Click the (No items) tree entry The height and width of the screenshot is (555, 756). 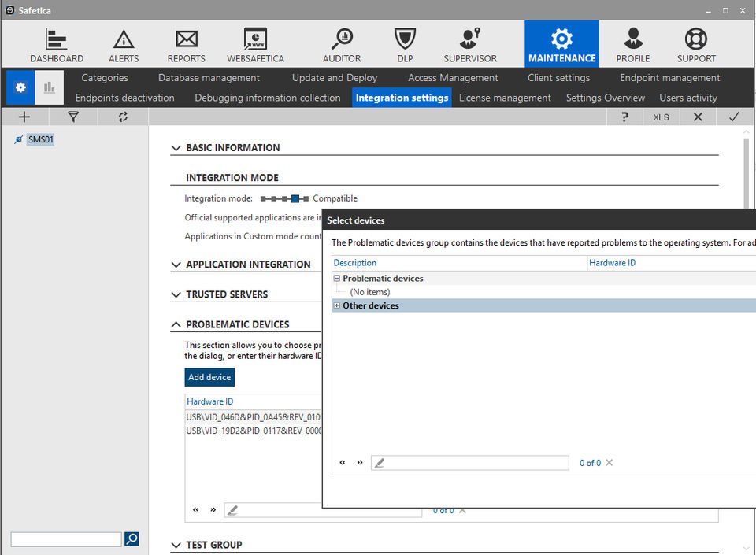[x=370, y=292]
